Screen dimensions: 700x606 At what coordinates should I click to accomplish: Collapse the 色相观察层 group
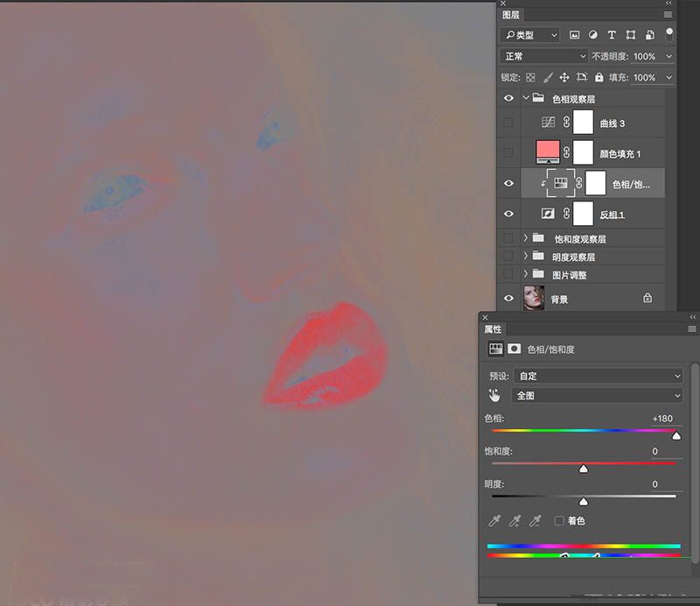click(x=525, y=99)
